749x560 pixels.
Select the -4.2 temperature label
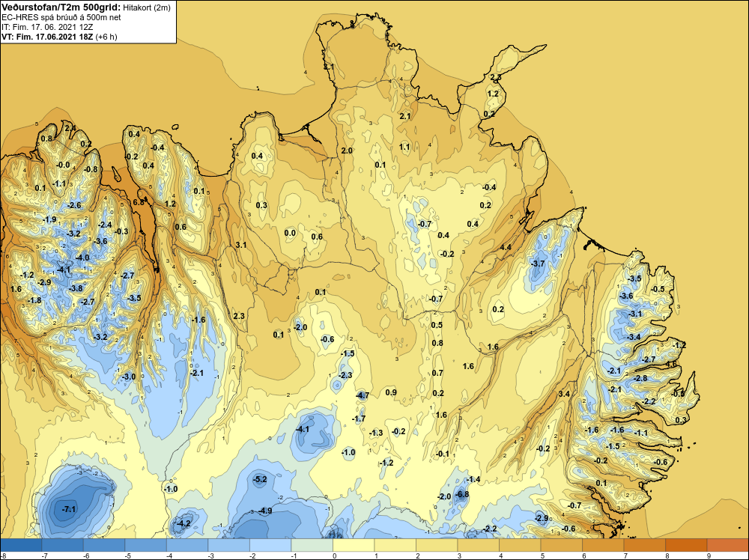coord(184,523)
